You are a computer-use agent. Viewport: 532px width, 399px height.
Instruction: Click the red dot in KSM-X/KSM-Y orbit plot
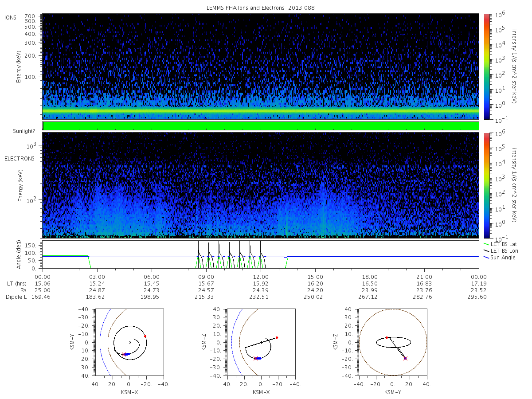(145, 336)
